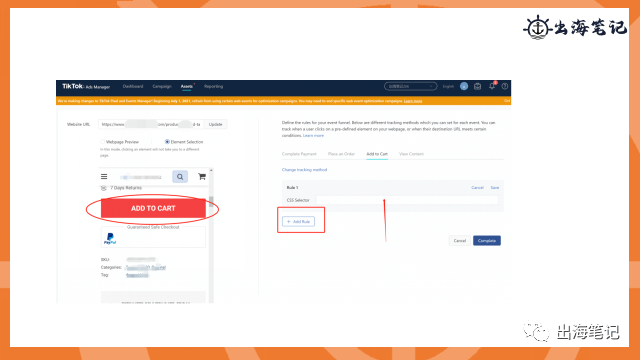
Task: Switch to the Complete Payment tab
Action: pos(299,154)
